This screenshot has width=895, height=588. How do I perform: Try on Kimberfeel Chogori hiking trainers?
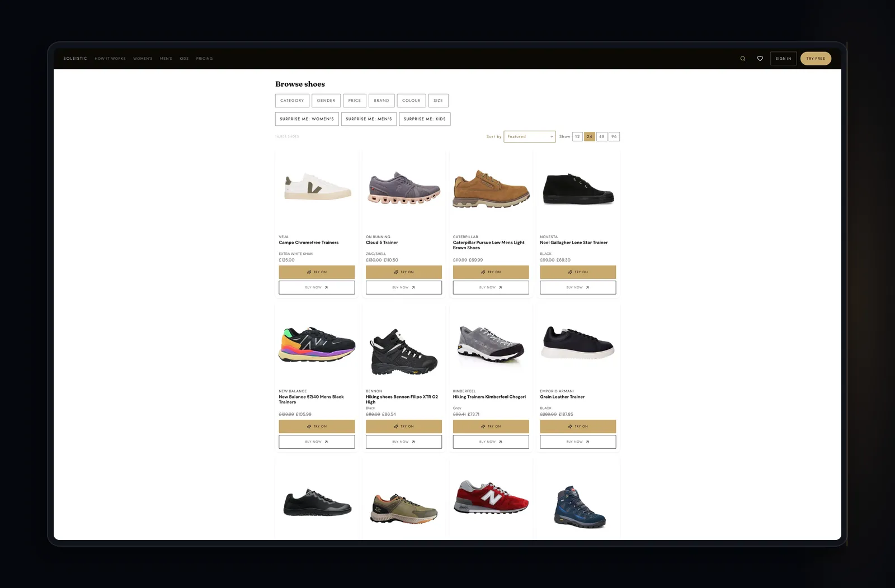point(491,426)
